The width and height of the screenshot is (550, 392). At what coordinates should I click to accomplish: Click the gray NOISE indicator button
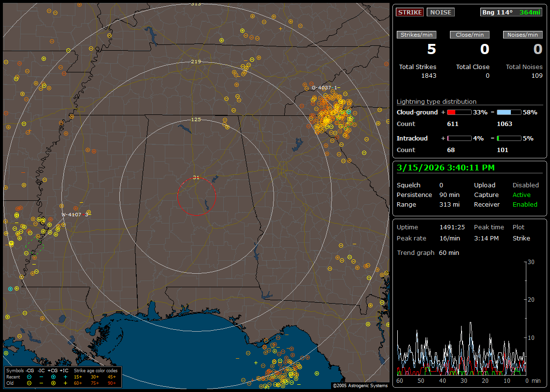click(440, 13)
